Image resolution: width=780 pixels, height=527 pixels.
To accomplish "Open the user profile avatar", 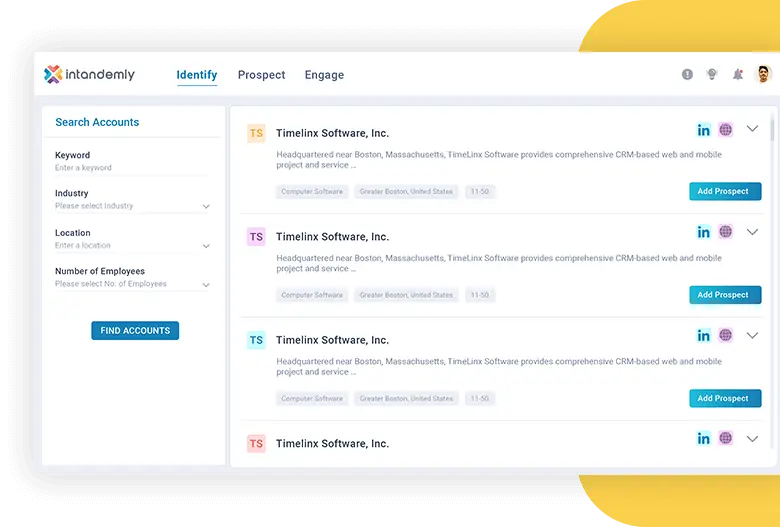I will 763,74.
